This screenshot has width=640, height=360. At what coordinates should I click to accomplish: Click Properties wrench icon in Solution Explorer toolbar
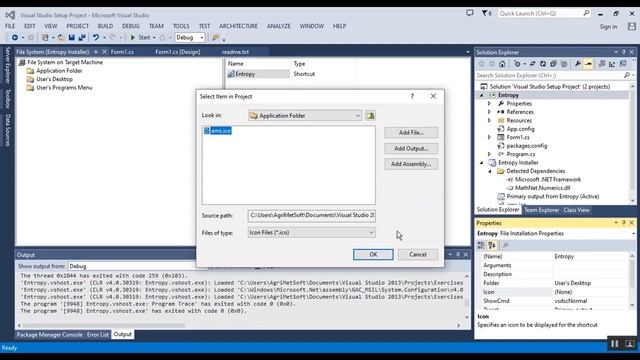tap(578, 64)
